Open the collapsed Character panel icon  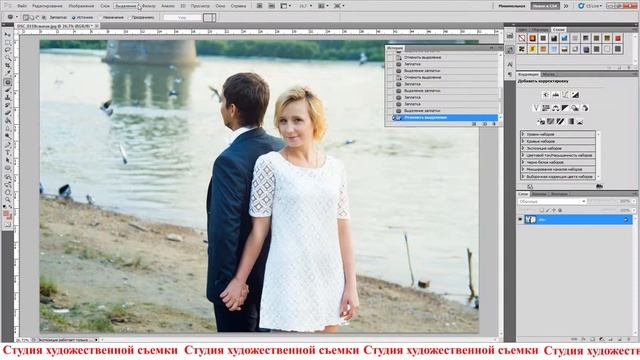pyautogui.click(x=510, y=64)
